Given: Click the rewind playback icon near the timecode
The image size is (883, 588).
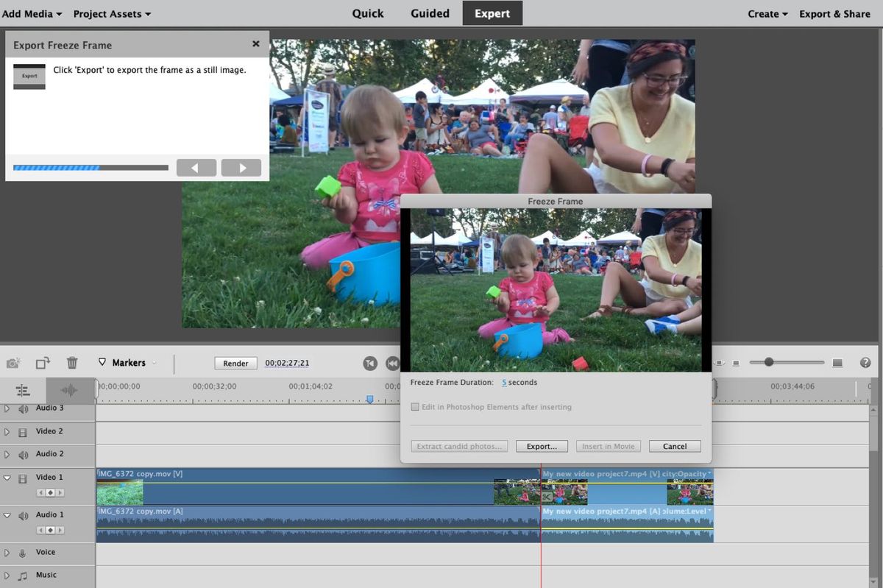Looking at the screenshot, I should pyautogui.click(x=393, y=363).
